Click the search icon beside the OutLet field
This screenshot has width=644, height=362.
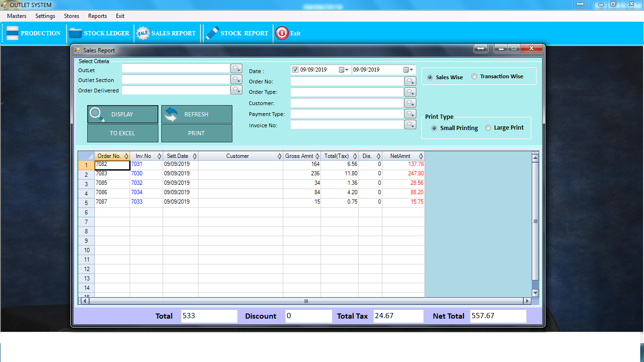(236, 68)
